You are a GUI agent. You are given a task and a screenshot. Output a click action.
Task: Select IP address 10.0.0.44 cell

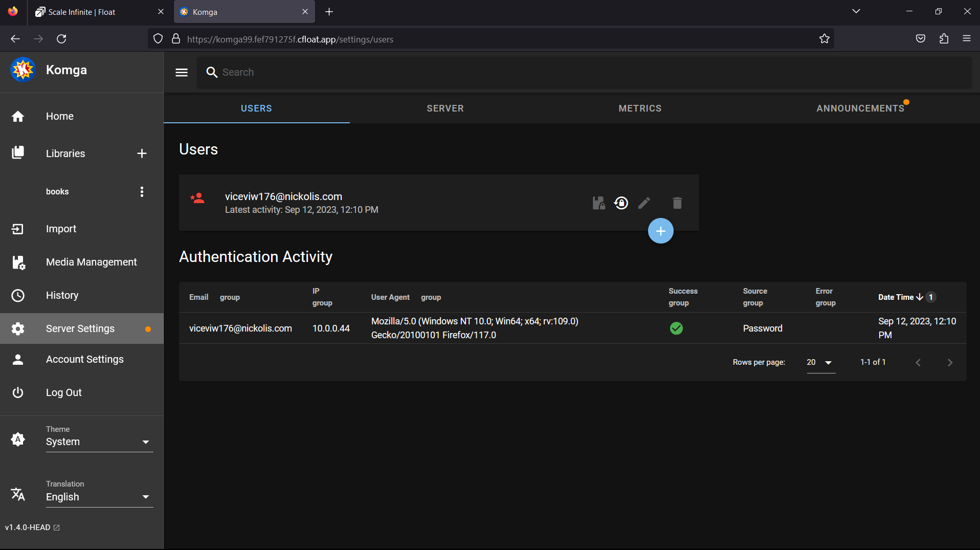click(x=331, y=328)
